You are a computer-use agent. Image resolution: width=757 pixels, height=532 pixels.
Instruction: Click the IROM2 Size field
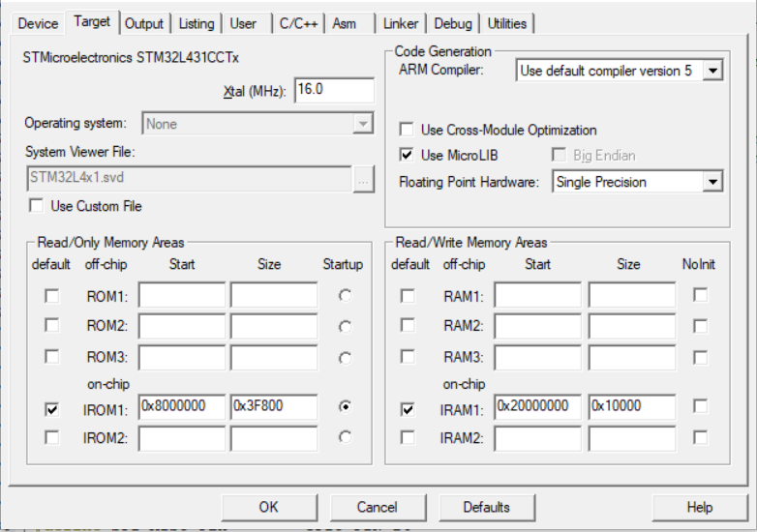(x=274, y=438)
